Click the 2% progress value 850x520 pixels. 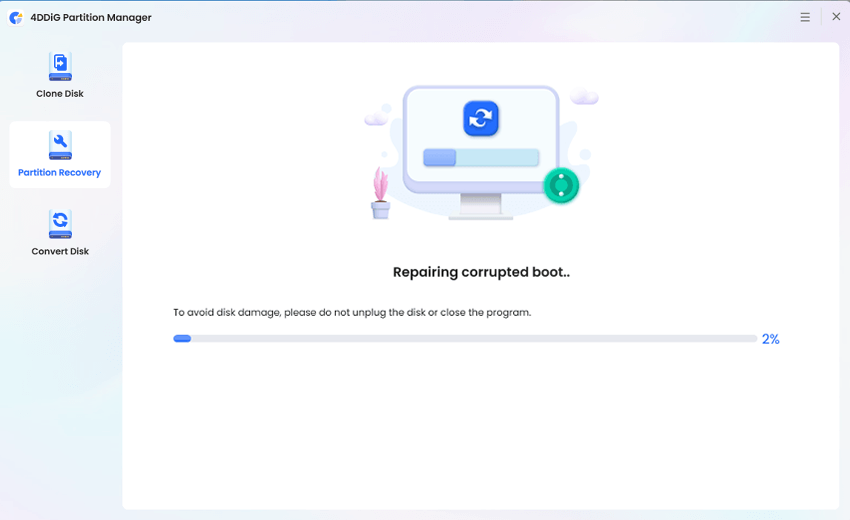[770, 339]
